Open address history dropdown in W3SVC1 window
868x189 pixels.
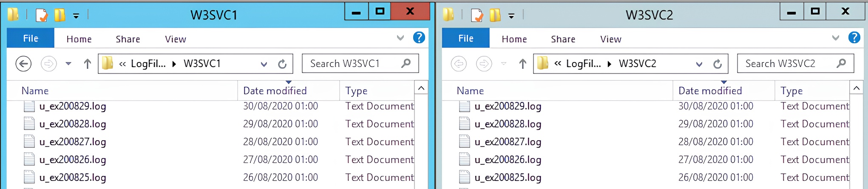coord(264,65)
